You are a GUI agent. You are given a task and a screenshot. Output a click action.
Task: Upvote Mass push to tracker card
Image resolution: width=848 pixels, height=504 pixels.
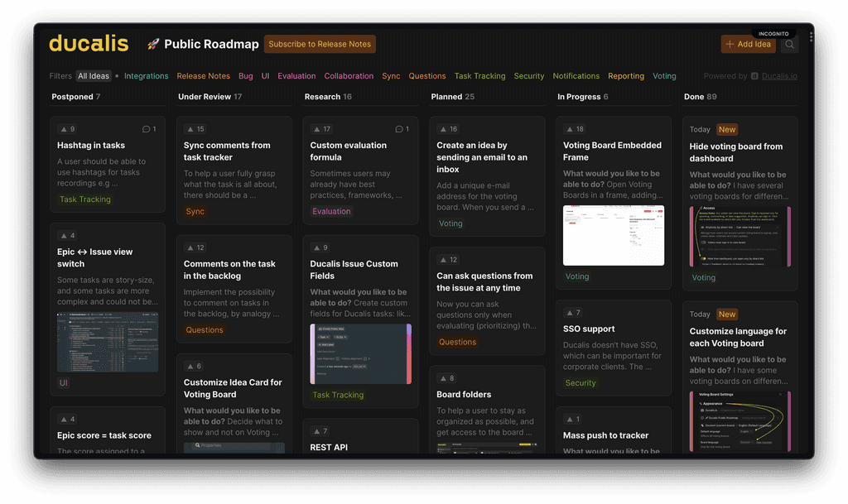(573, 419)
